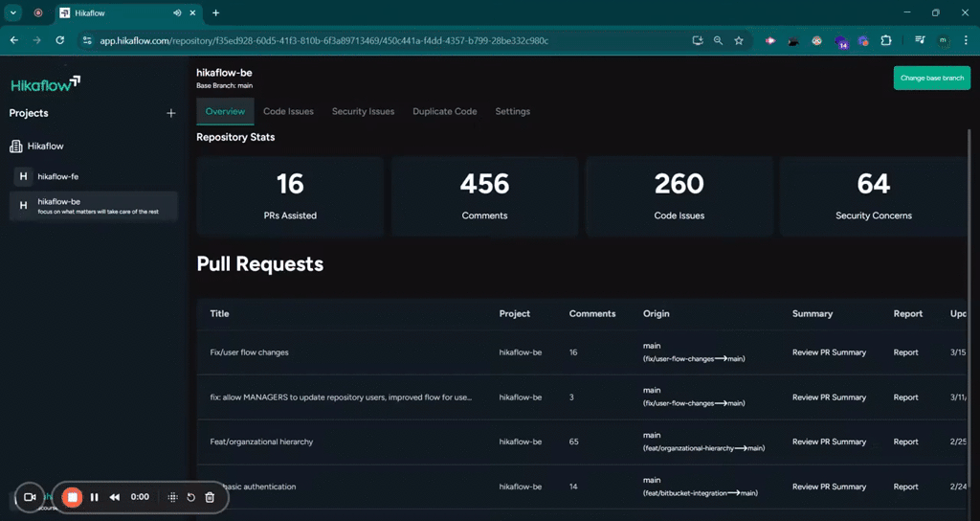
Task: Delete the recording using the trash icon
Action: click(210, 497)
